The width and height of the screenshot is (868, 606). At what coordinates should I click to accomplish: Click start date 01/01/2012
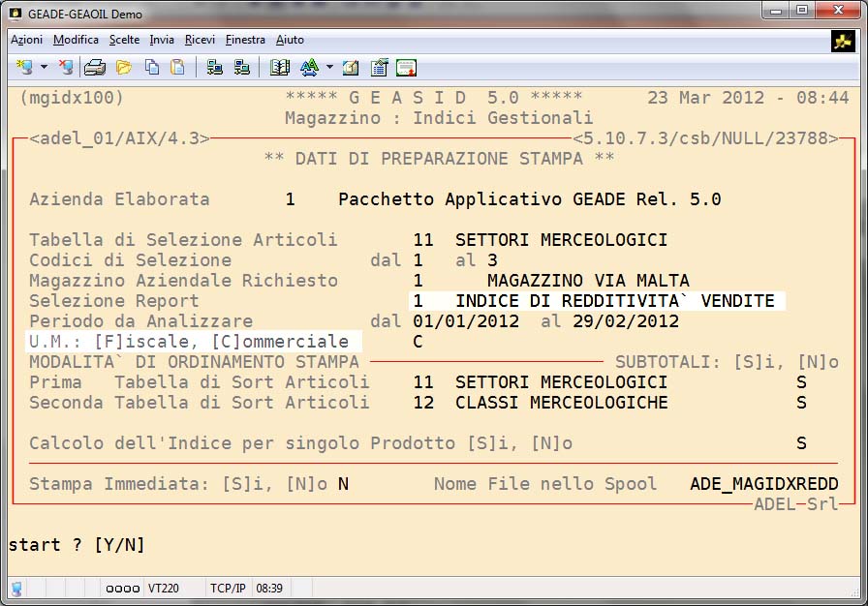click(x=466, y=321)
